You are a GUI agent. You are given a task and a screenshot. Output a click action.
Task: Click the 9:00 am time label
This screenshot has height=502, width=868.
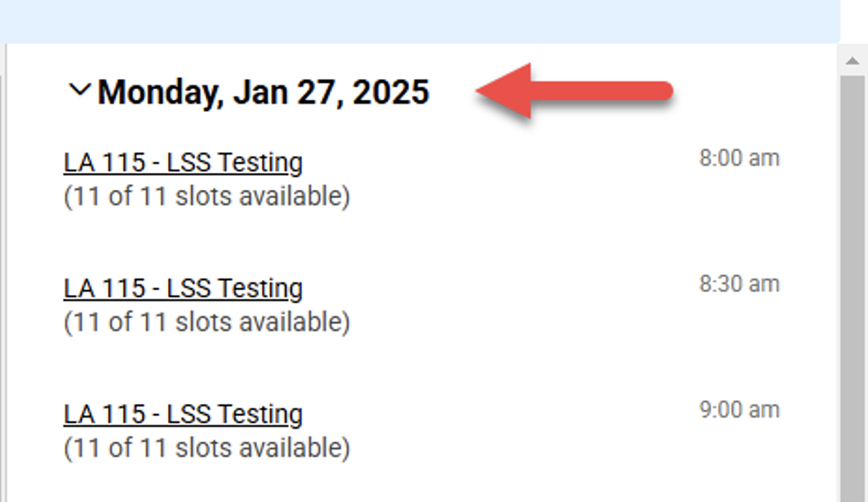[x=738, y=409]
